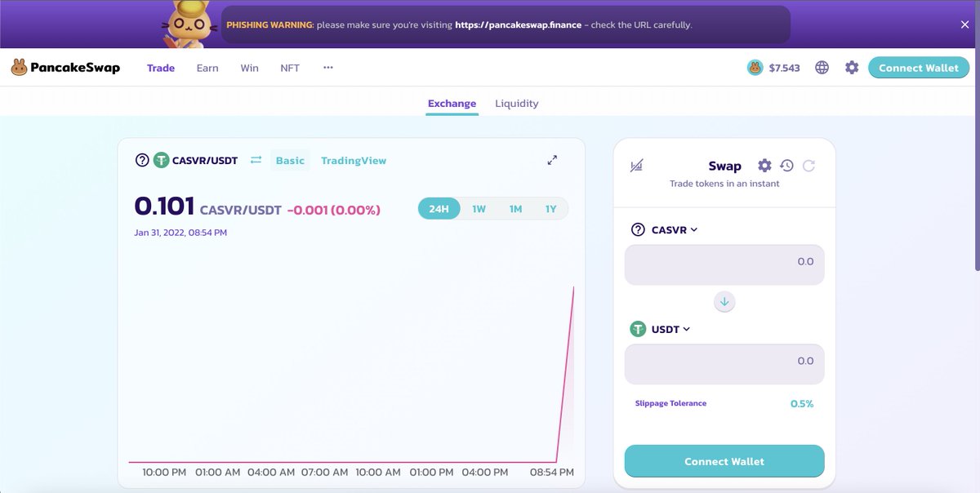Click the CAKE token icon beside price
980x493 pixels.
[755, 68]
